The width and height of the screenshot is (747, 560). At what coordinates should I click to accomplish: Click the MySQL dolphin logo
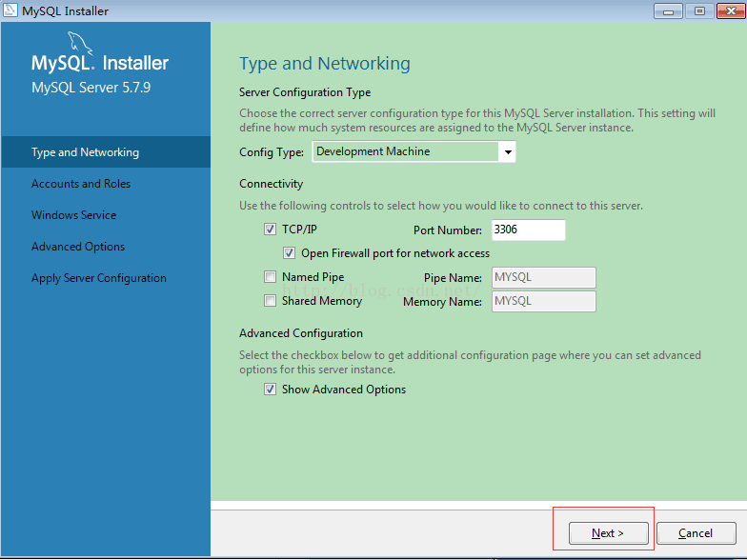point(80,43)
